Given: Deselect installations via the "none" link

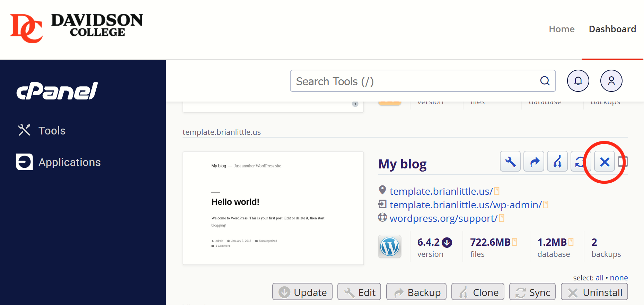Looking at the screenshot, I should [619, 278].
